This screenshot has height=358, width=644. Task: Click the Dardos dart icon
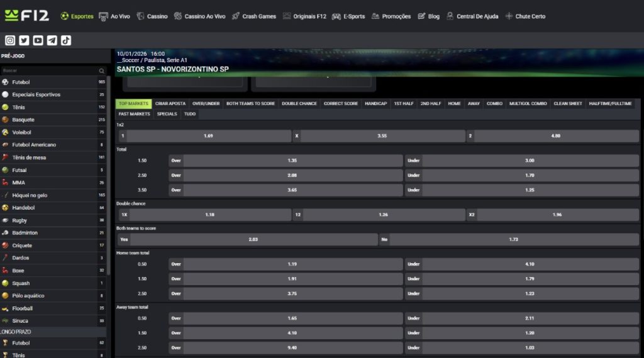pyautogui.click(x=5, y=258)
